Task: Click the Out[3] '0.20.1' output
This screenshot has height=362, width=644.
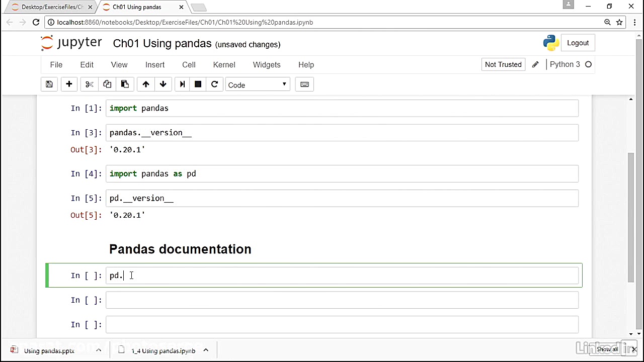Action: 127,149
